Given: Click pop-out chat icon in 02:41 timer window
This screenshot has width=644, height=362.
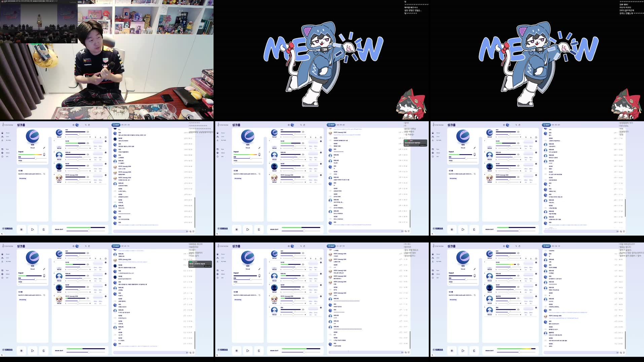Looking at the screenshot, I should [193, 353].
